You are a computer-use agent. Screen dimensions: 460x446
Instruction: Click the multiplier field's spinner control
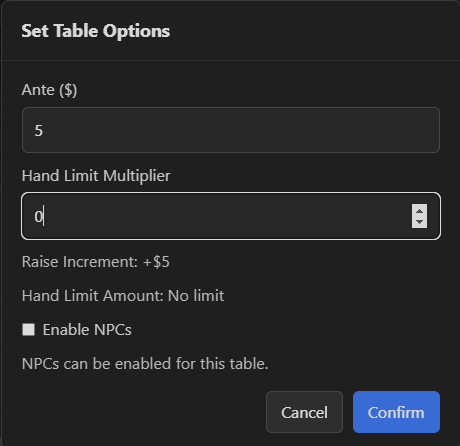tap(419, 216)
